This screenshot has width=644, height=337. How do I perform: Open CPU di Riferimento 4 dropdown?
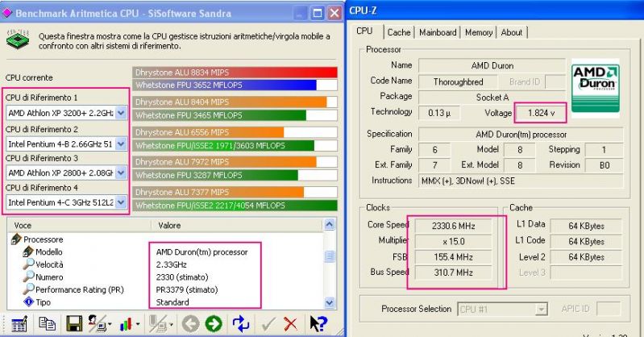tap(121, 202)
